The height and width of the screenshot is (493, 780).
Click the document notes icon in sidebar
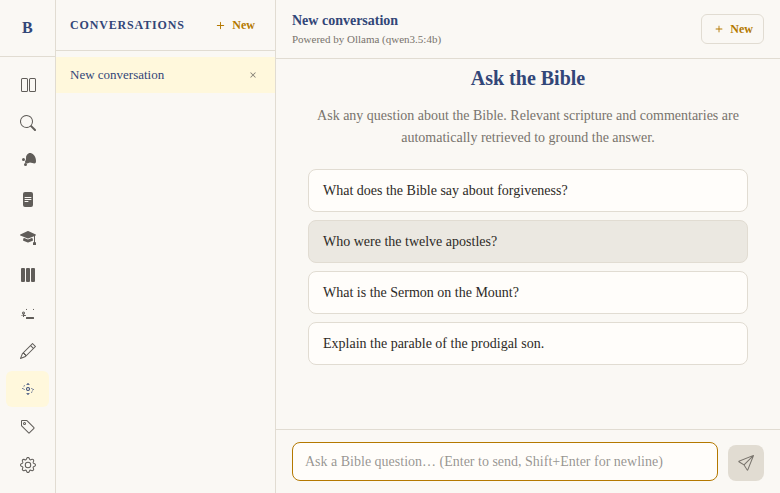(28, 199)
